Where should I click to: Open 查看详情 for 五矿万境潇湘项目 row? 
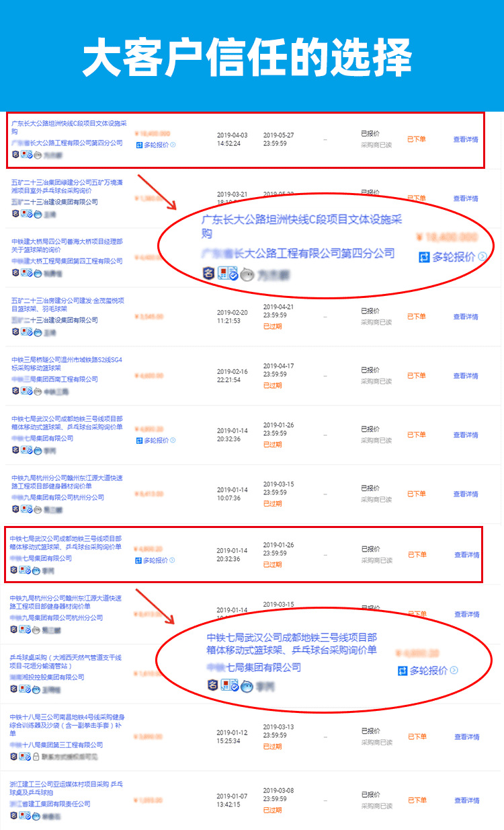coord(466,198)
